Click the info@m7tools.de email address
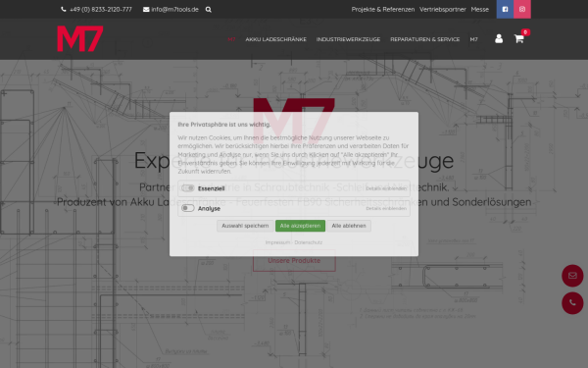Screen dimensions: 588x368 click(174, 10)
